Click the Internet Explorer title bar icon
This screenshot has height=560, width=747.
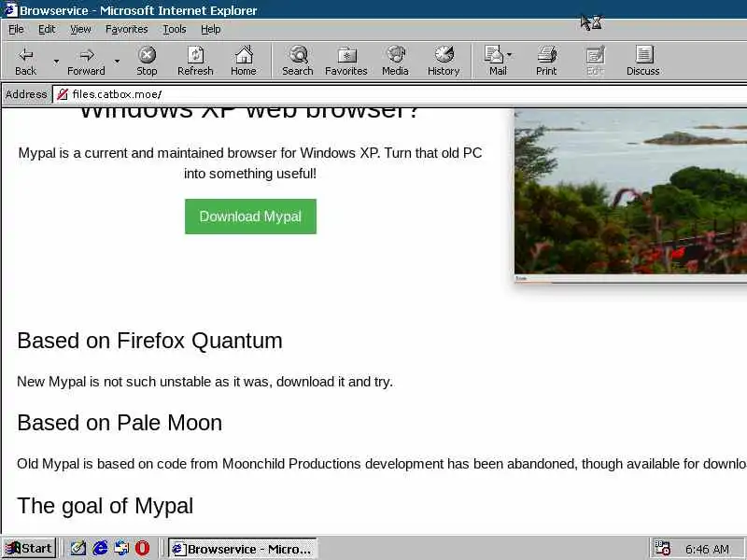click(x=10, y=10)
